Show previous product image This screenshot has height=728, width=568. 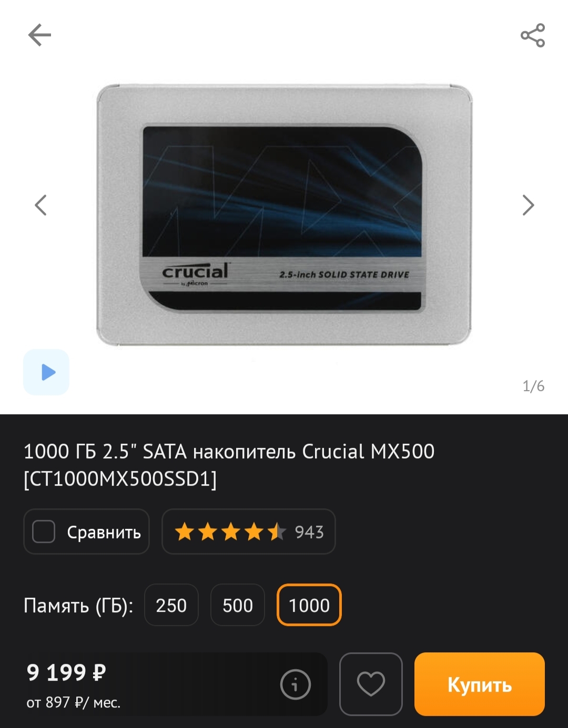(40, 205)
